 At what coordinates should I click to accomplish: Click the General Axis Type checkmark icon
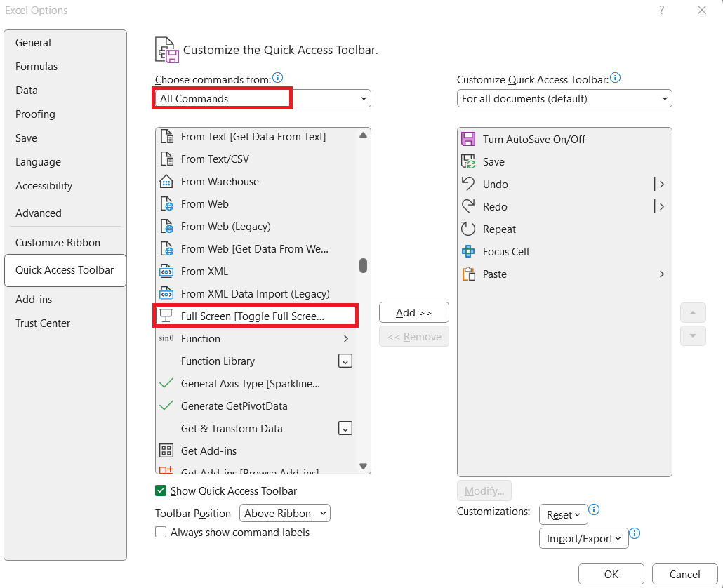tap(166, 383)
